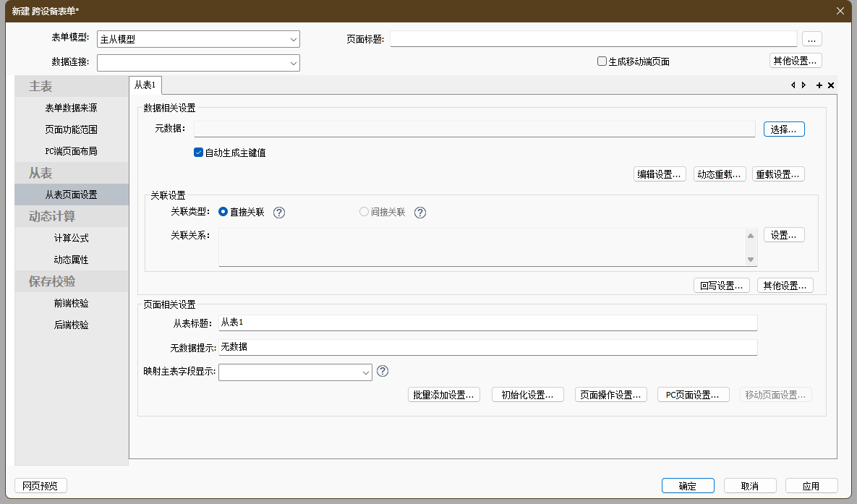Click help icon next to 映射主表字段显示
The width and height of the screenshot is (857, 504).
point(383,371)
